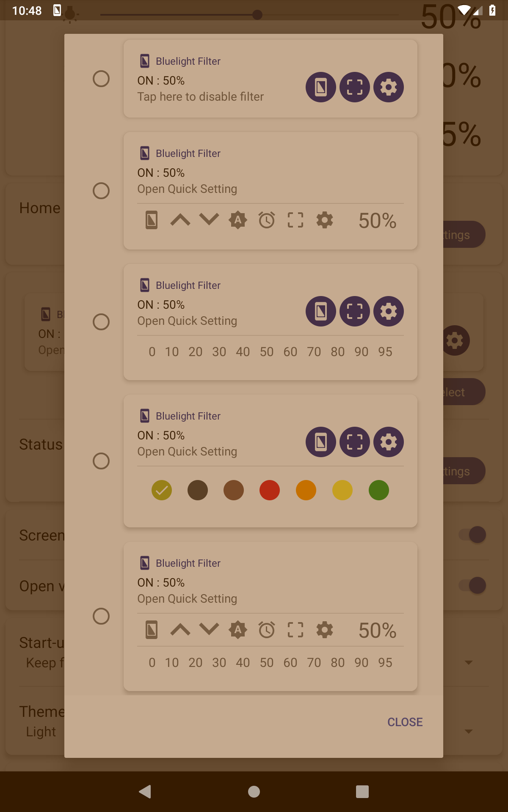The image size is (508, 812).
Task: Expand the Theme dropdown arrow
Action: [x=469, y=731]
